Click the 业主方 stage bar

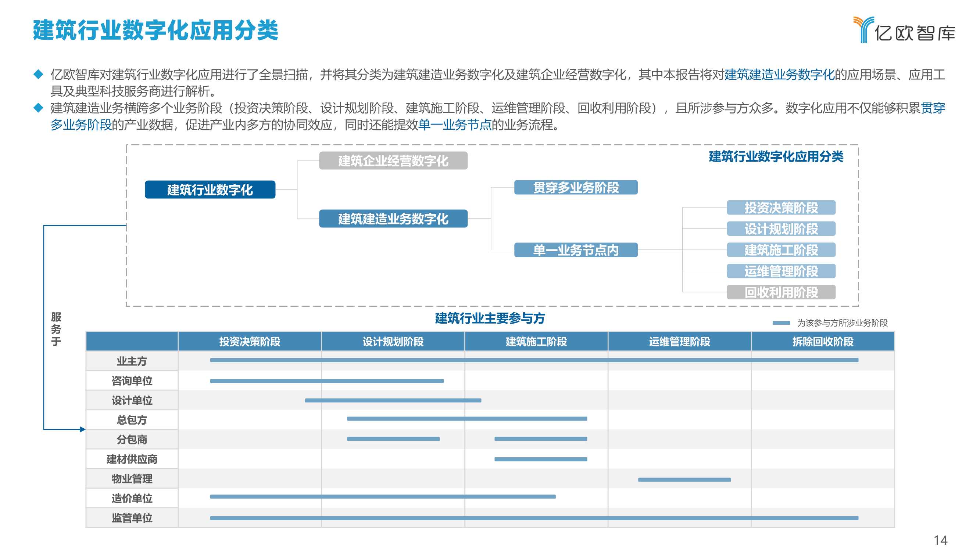534,360
